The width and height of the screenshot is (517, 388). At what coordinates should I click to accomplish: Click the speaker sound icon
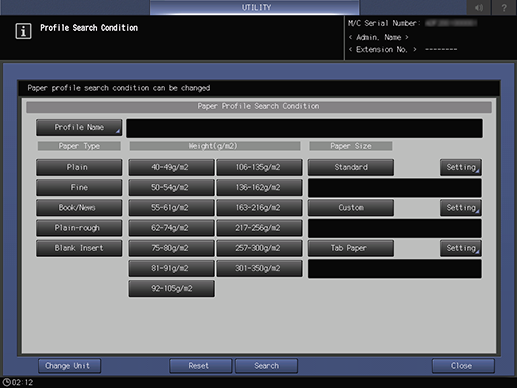pos(479,7)
